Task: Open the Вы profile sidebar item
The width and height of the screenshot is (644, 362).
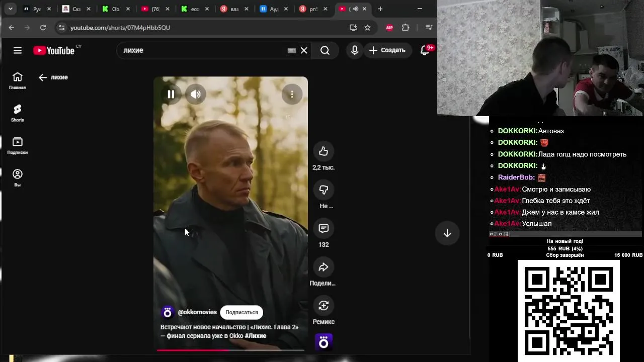Action: click(17, 178)
